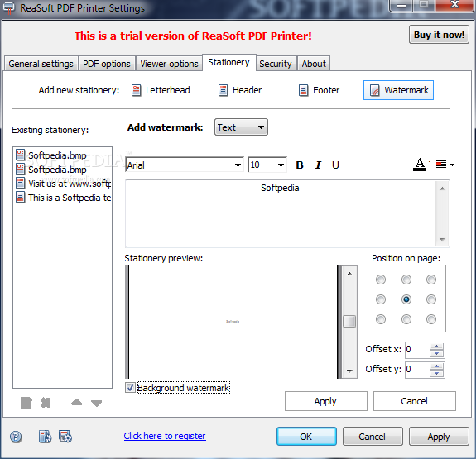Switch to the Security tab

coord(276,64)
